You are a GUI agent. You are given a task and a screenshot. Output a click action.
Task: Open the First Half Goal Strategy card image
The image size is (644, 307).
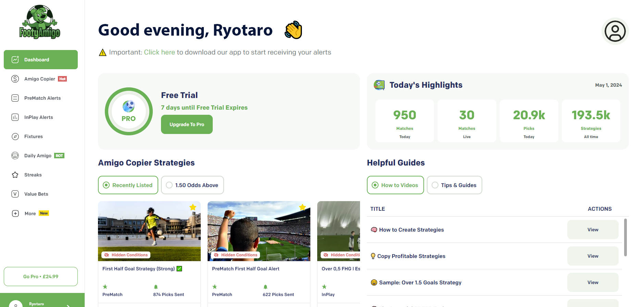point(149,231)
